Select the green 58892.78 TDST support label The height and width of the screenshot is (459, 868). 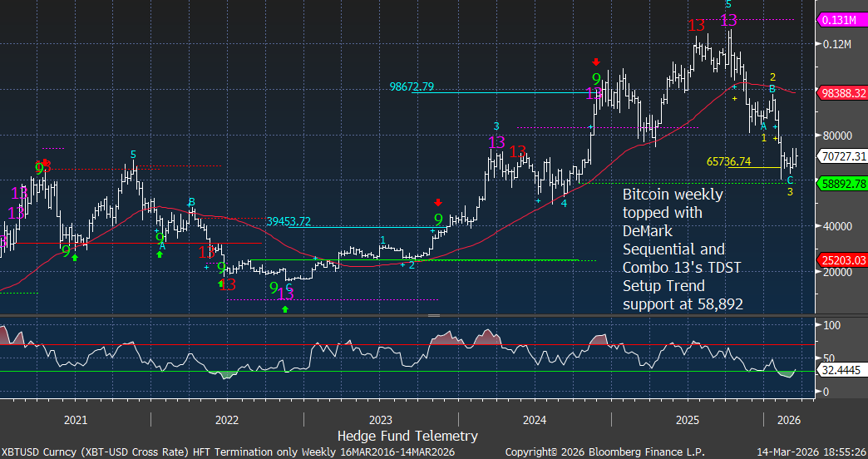843,183
